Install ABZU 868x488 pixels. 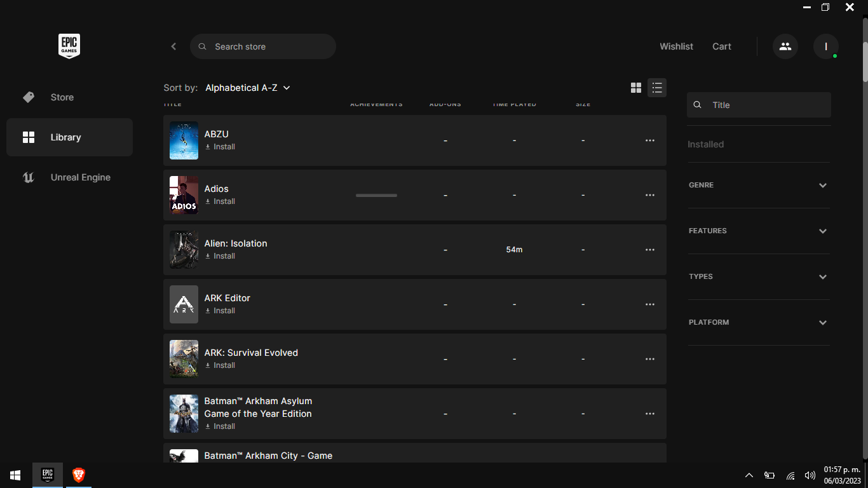point(220,147)
